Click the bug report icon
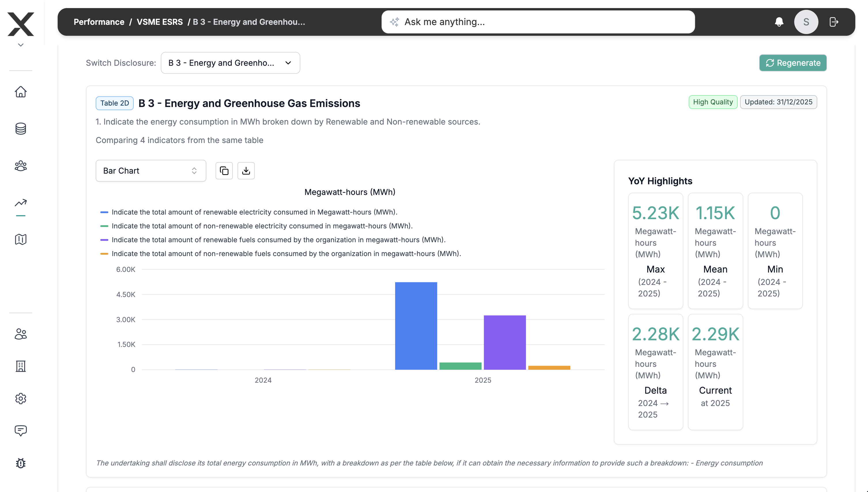 [20, 463]
